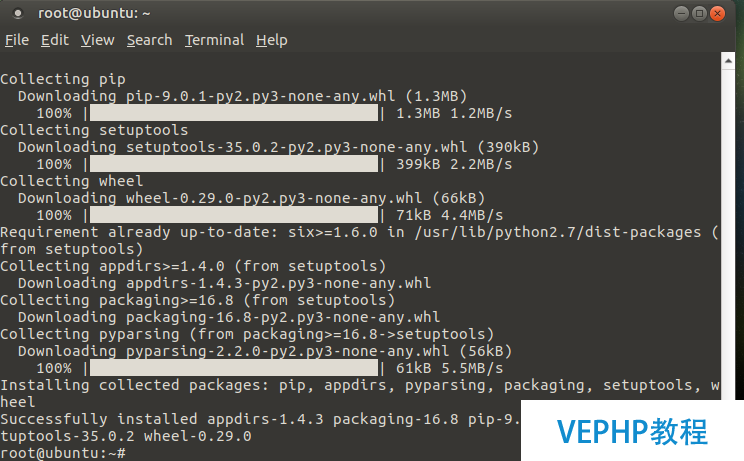Click the root@ubuntu window title
Image resolution: width=744 pixels, height=461 pixels.
(x=94, y=13)
